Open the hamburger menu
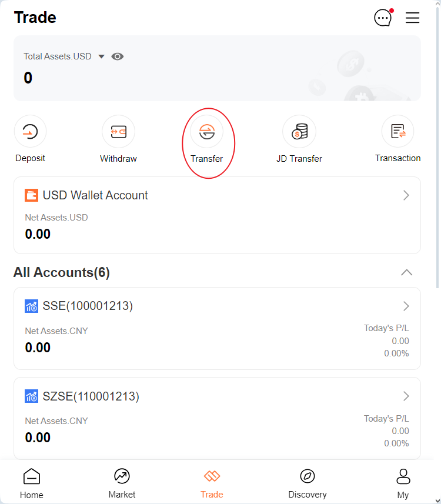The width and height of the screenshot is (441, 504). point(412,18)
